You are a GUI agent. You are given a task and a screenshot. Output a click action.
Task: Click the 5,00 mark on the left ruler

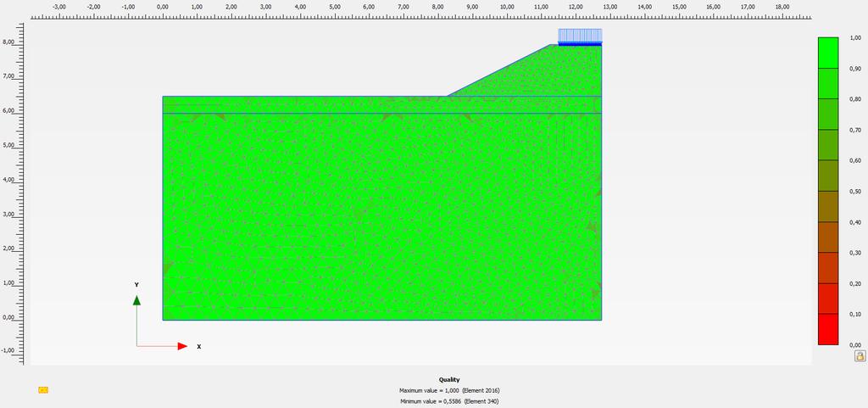click(8, 146)
